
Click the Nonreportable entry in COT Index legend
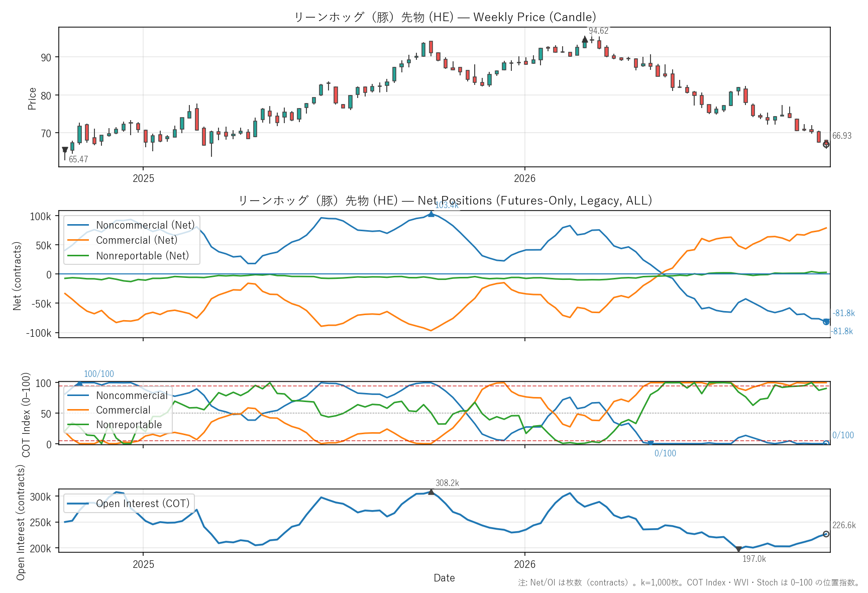click(115, 425)
